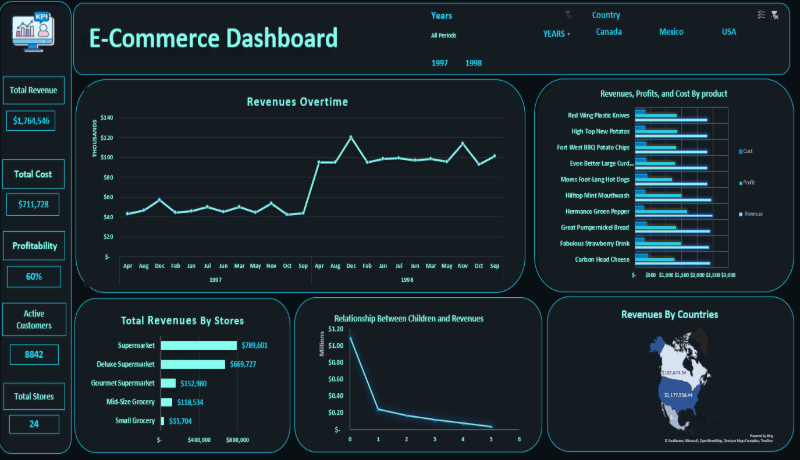Click the All Periods timeline label
Image resolution: width=800 pixels, height=460 pixels.
coord(443,36)
